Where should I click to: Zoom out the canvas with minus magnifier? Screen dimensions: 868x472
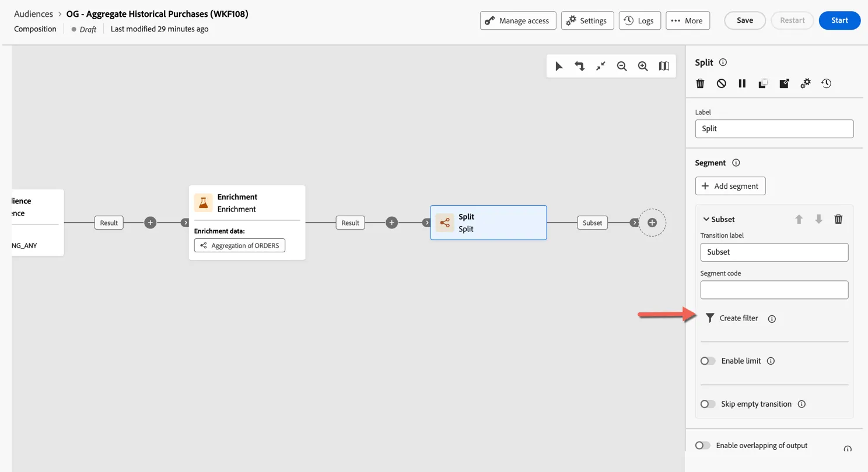(622, 66)
